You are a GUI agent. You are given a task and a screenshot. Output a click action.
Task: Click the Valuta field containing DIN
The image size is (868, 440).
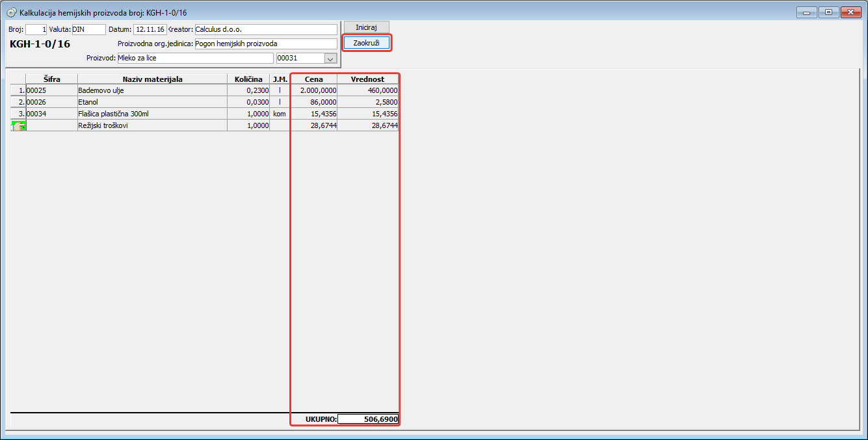point(88,29)
